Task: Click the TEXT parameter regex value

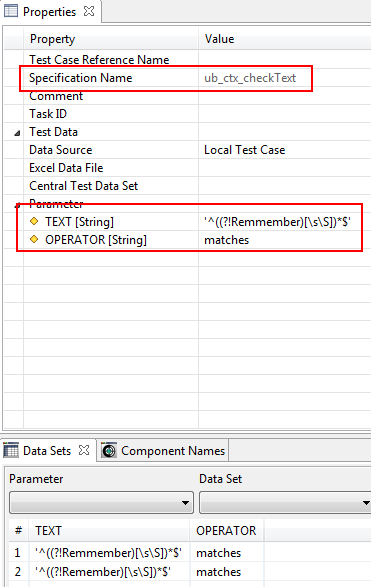Action: (x=277, y=222)
